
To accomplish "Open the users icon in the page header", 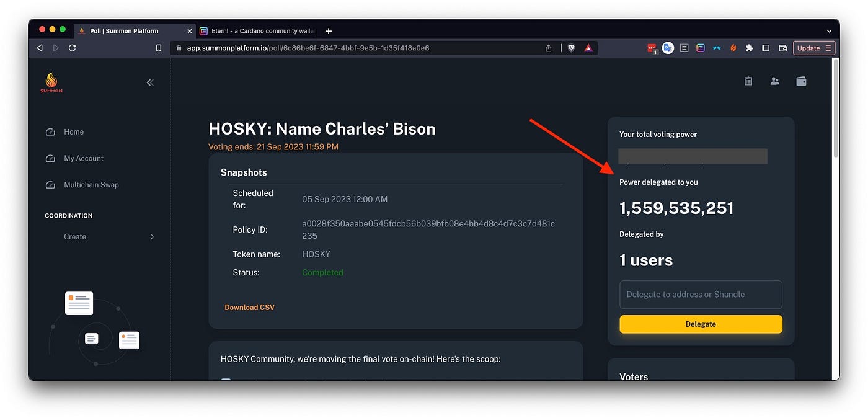I will coord(775,81).
